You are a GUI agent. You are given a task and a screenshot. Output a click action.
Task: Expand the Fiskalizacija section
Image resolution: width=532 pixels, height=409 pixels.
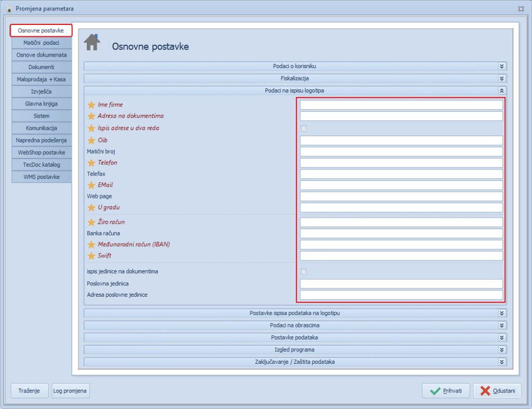pyautogui.click(x=501, y=78)
